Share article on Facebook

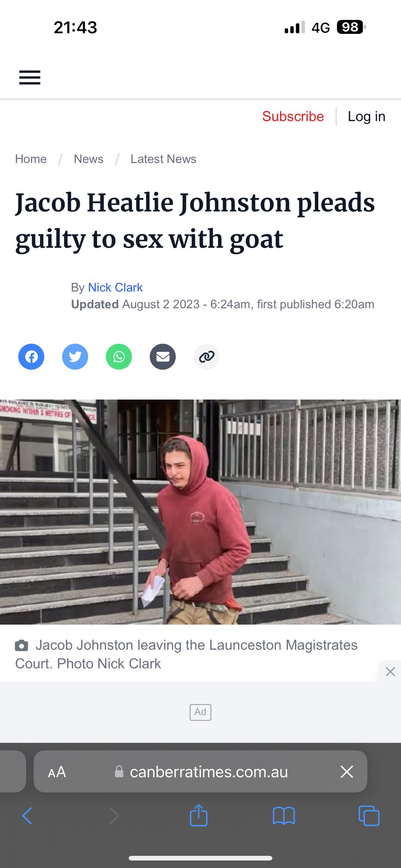tap(31, 357)
